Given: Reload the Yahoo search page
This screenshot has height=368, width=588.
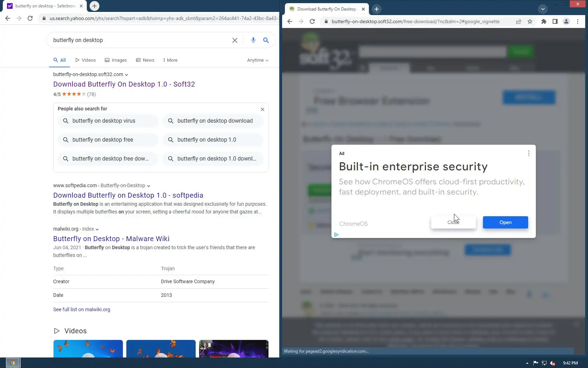Looking at the screenshot, I should tap(30, 18).
